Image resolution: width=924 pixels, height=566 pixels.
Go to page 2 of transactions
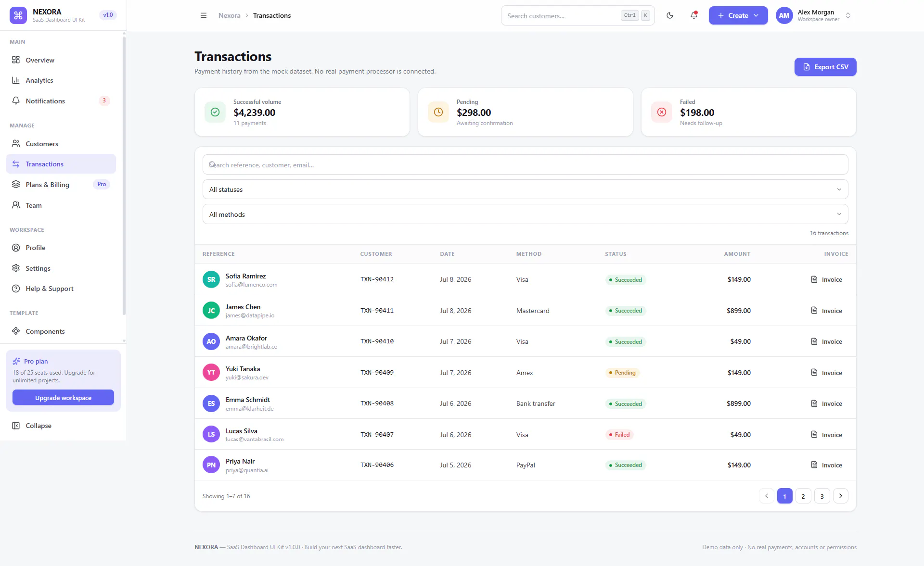point(803,496)
